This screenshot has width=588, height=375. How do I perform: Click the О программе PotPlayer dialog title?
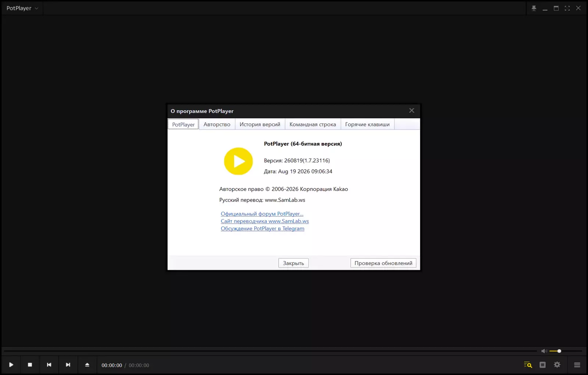202,111
